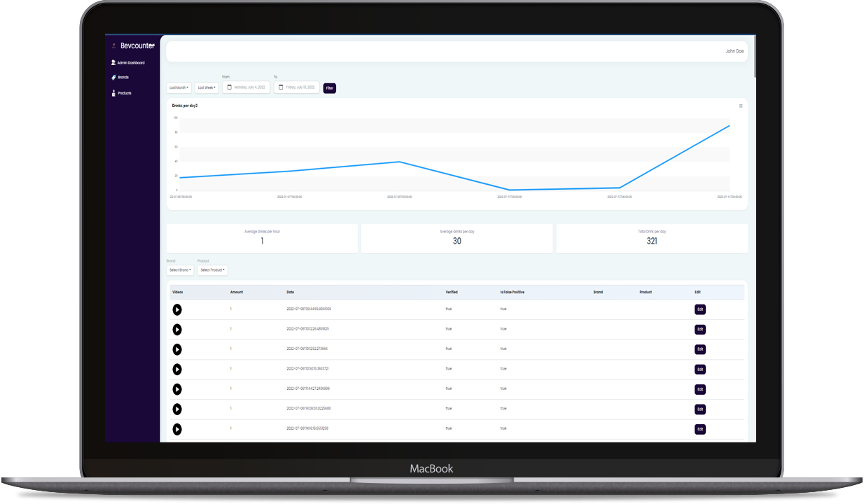
Task: Expand the Last Month dropdown
Action: pyautogui.click(x=179, y=88)
